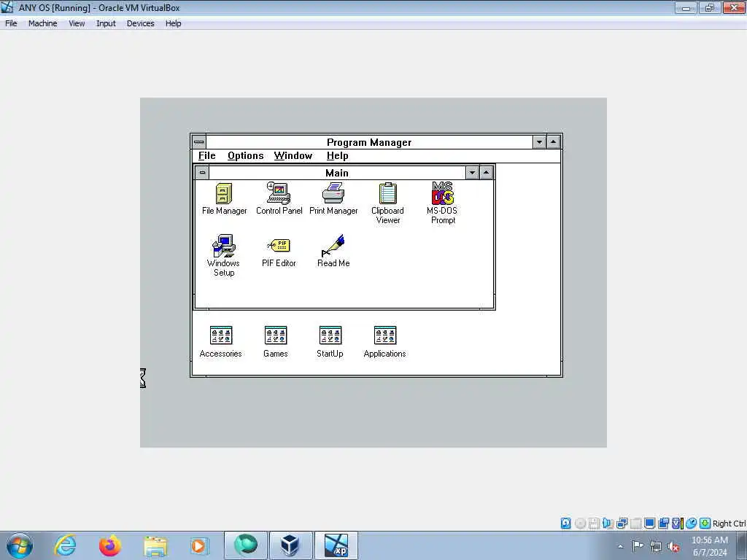Open VirtualBox Input menu
The height and width of the screenshot is (560, 747).
(106, 23)
